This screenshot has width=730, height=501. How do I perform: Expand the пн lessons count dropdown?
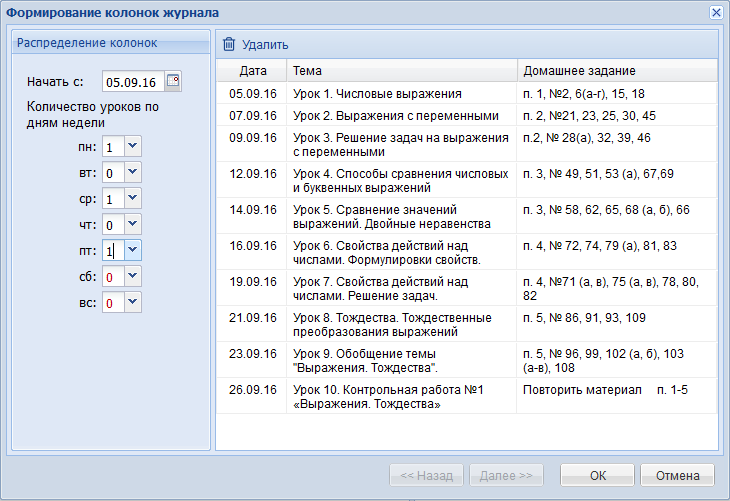coord(133,147)
